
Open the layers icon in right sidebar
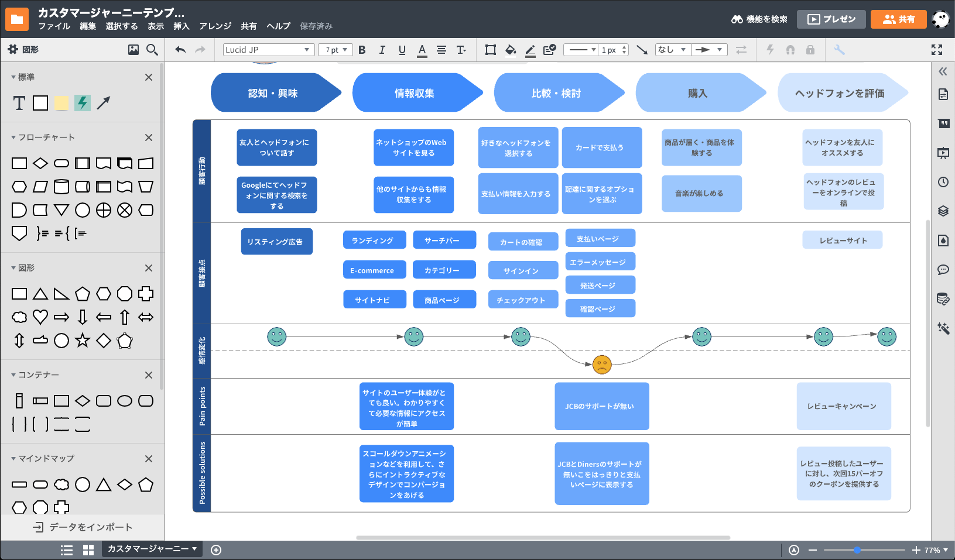click(943, 211)
